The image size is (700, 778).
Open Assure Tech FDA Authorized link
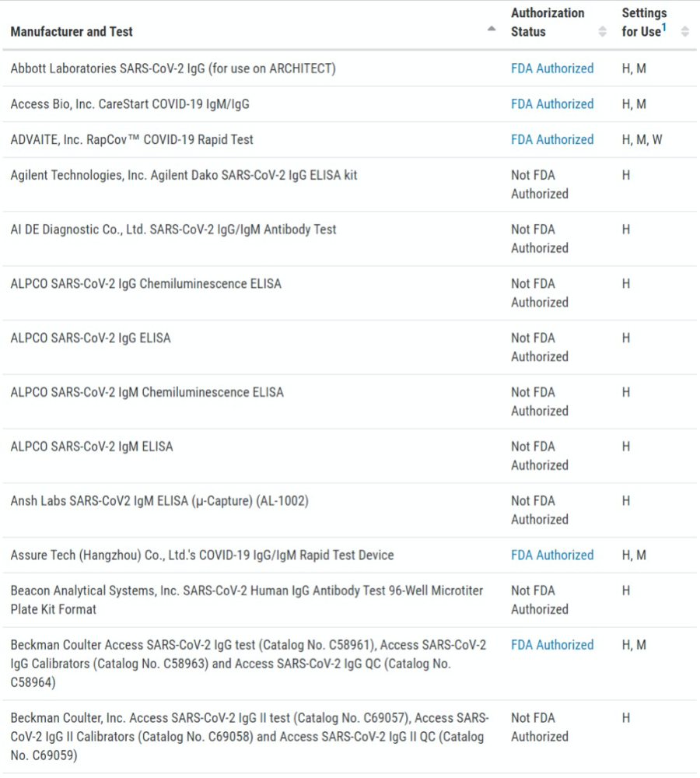551,555
